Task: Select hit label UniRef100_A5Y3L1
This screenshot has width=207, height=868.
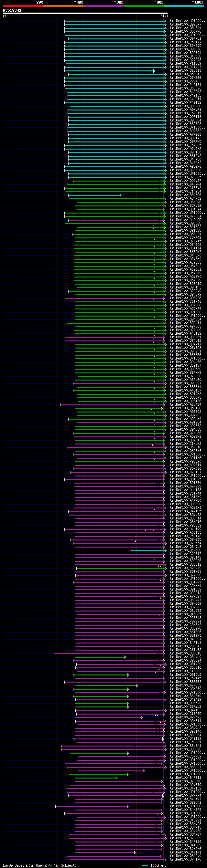Action: click(186, 269)
